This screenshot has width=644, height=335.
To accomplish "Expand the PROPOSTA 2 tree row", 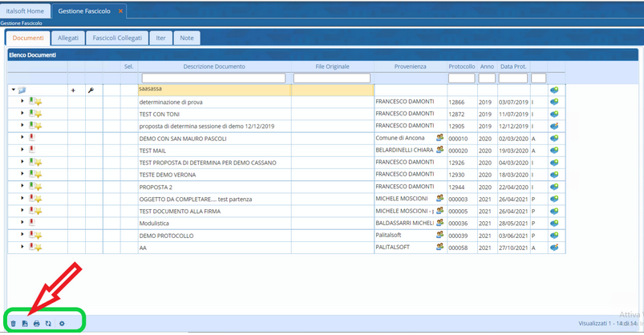I will pyautogui.click(x=22, y=186).
